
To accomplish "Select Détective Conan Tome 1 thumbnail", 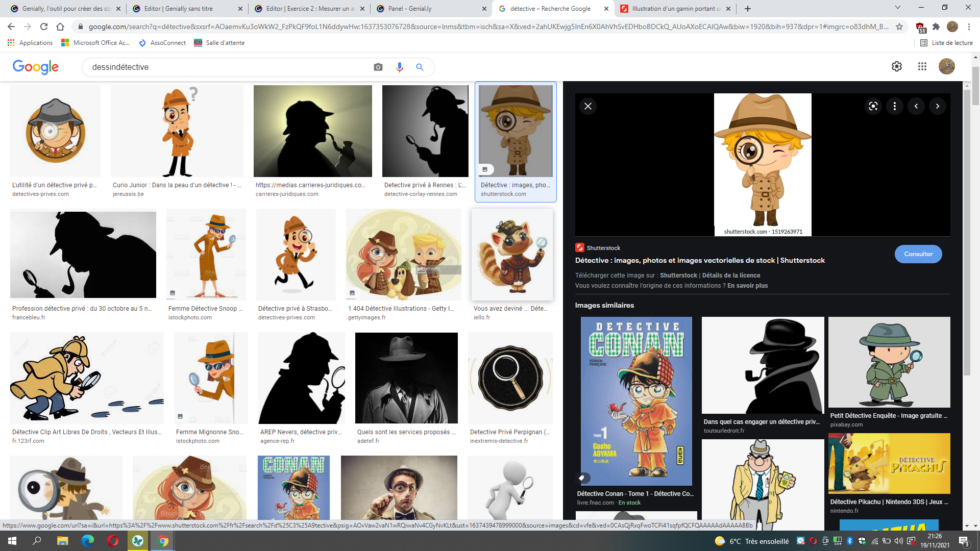I will pyautogui.click(x=636, y=401).
